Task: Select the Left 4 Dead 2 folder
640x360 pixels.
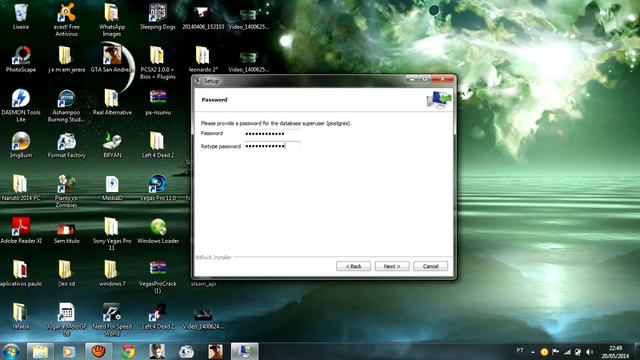Action: tap(158, 145)
